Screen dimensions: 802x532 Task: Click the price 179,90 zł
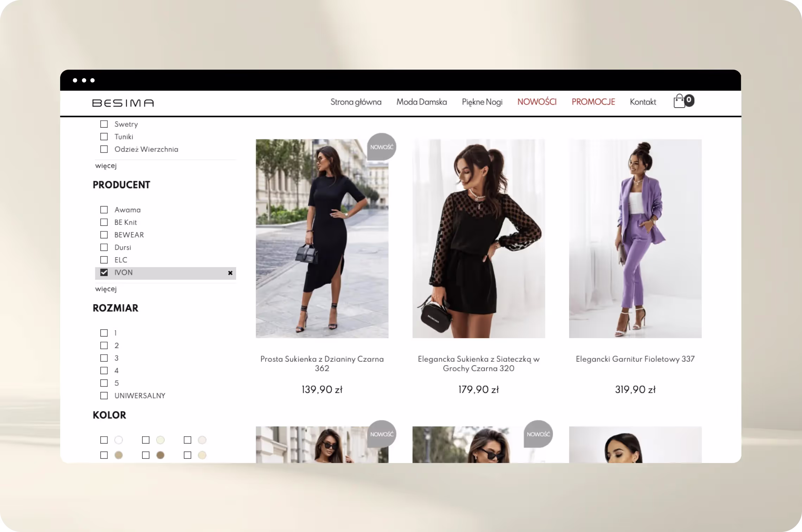[478, 389]
